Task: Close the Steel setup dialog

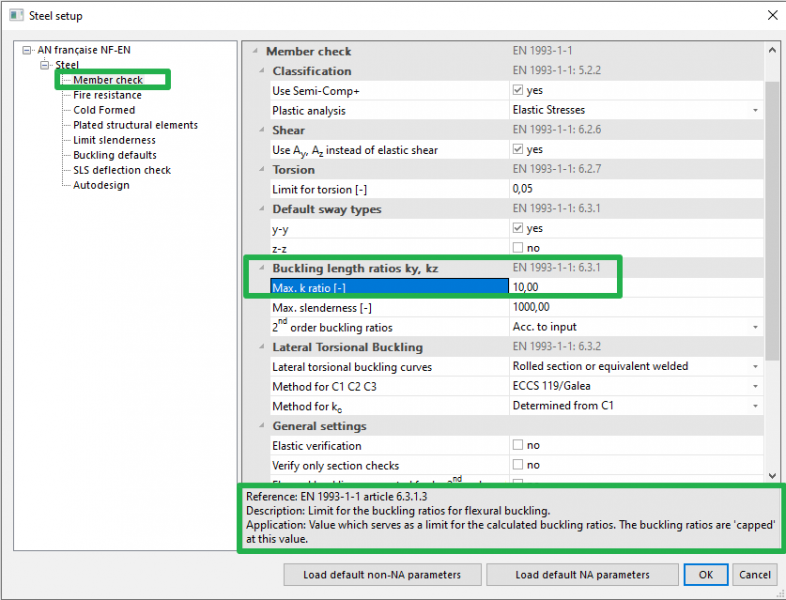Action: [x=769, y=16]
